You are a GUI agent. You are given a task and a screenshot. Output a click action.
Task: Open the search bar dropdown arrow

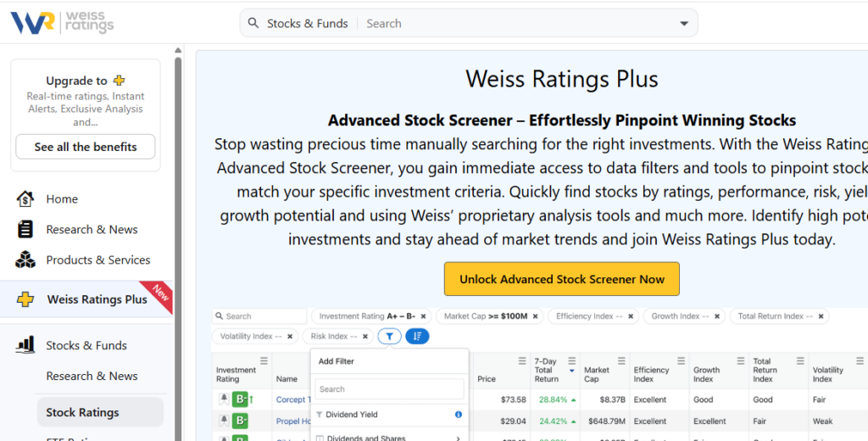click(684, 24)
